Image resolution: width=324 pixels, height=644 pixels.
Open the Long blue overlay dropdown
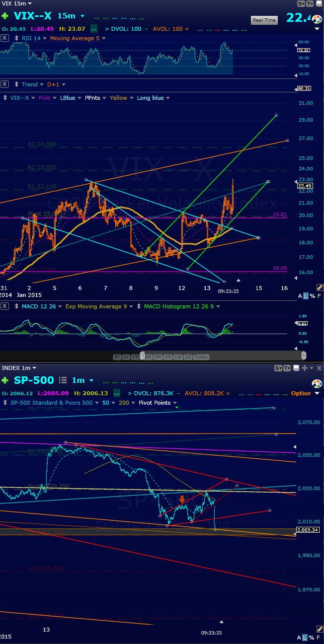point(168,98)
